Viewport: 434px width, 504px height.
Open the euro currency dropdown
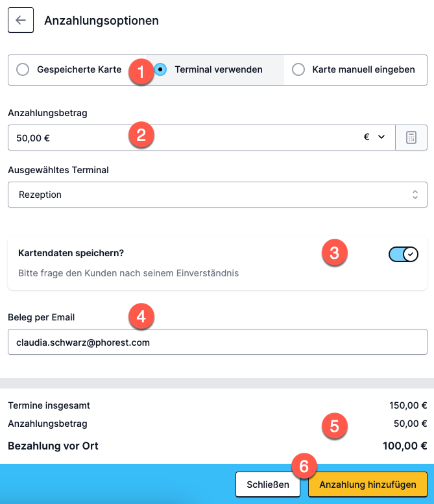pyautogui.click(x=374, y=137)
